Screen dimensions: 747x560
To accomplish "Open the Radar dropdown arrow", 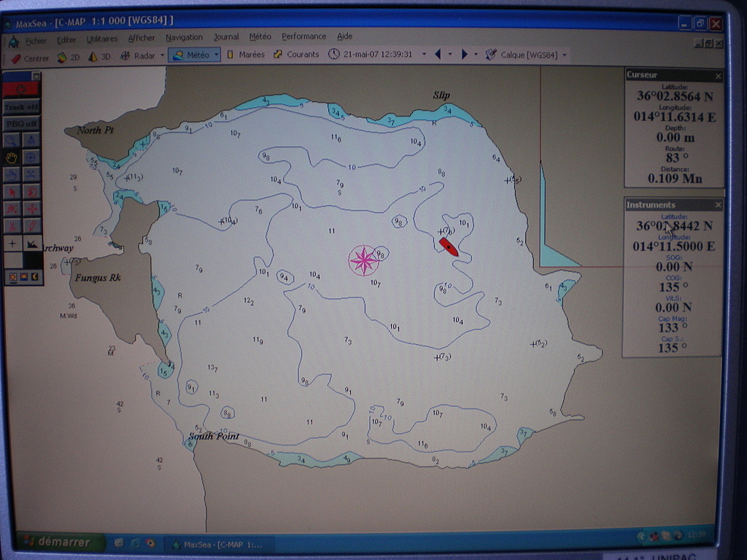I will tap(162, 55).
